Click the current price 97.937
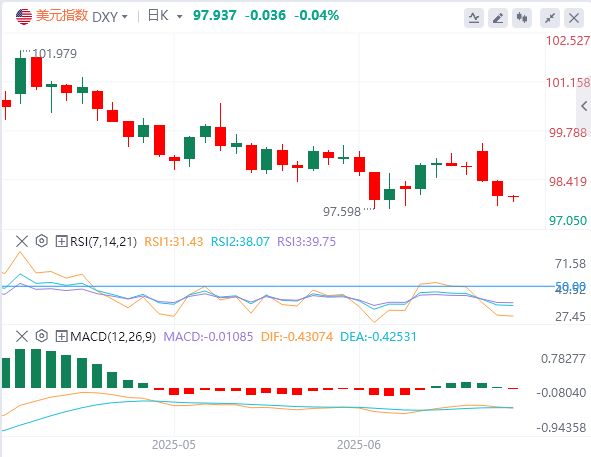Image resolution: width=591 pixels, height=457 pixels. [x=215, y=15]
